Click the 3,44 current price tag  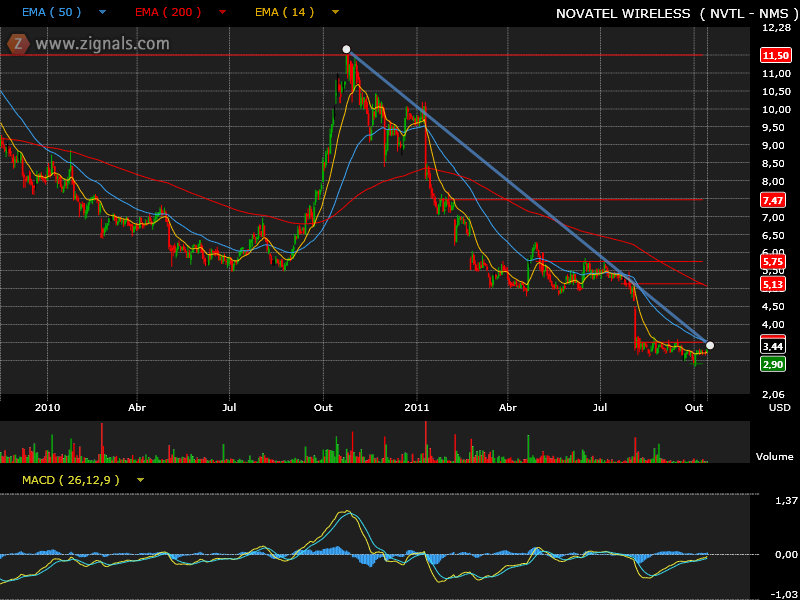[x=772, y=346]
